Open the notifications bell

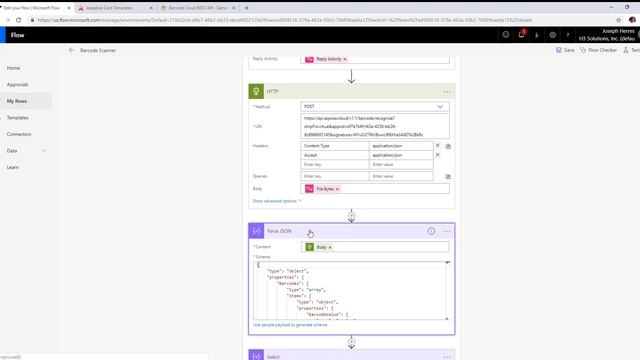pyautogui.click(x=521, y=35)
